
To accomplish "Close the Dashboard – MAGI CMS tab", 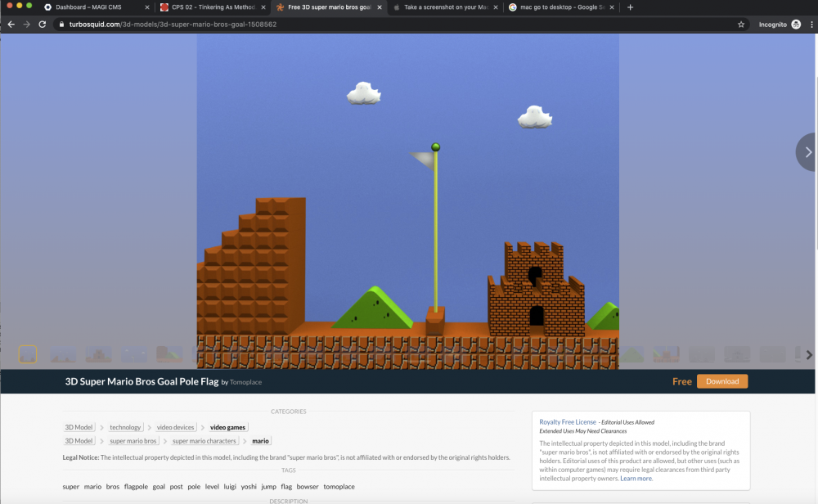I will point(146,7).
